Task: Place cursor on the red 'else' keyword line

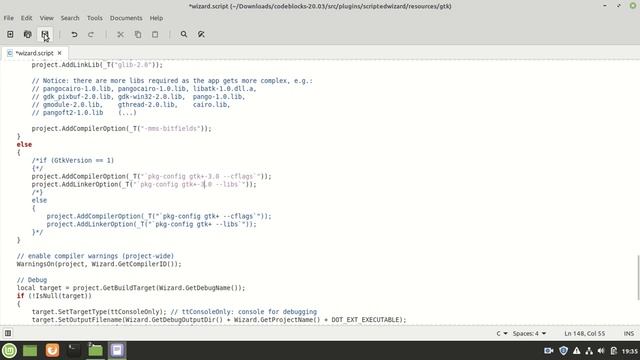Action: pyautogui.click(x=24, y=144)
